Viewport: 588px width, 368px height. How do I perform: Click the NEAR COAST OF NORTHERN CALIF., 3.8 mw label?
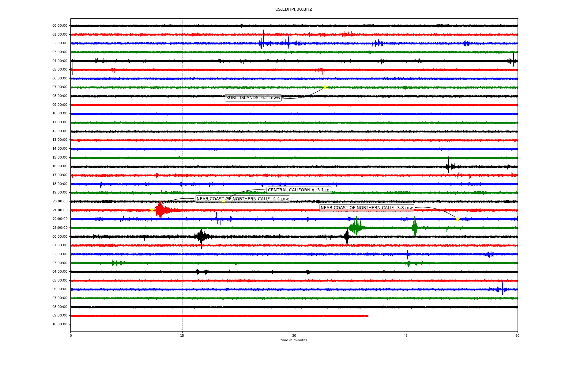point(367,208)
